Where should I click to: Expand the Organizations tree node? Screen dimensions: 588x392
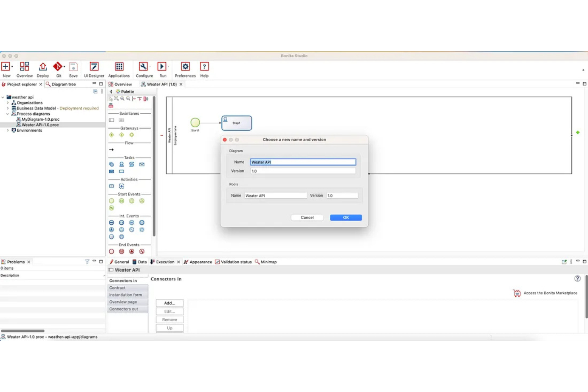tap(8, 103)
